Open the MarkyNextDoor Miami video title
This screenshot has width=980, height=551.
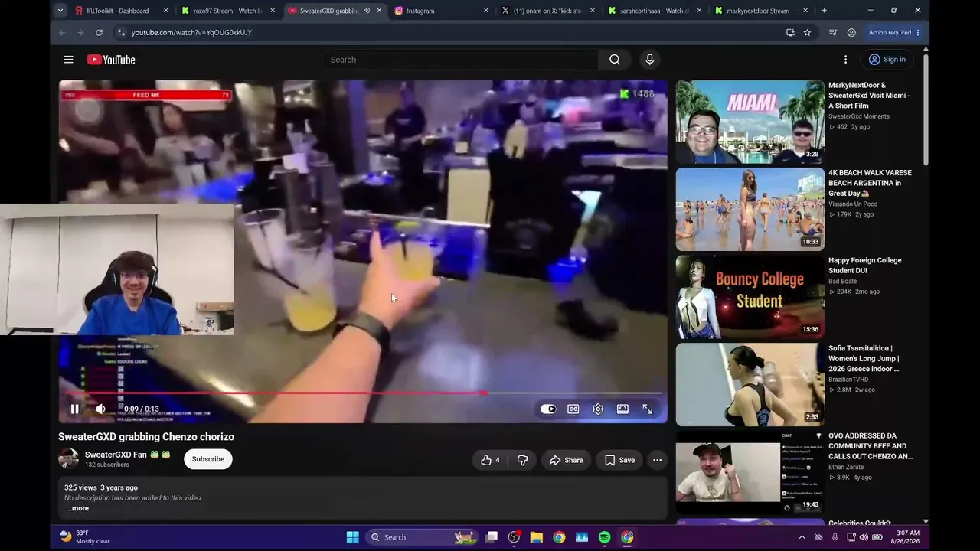[x=869, y=96]
